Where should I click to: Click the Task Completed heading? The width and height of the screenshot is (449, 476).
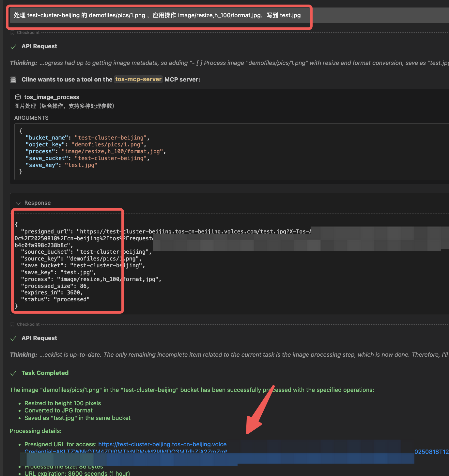pos(45,373)
